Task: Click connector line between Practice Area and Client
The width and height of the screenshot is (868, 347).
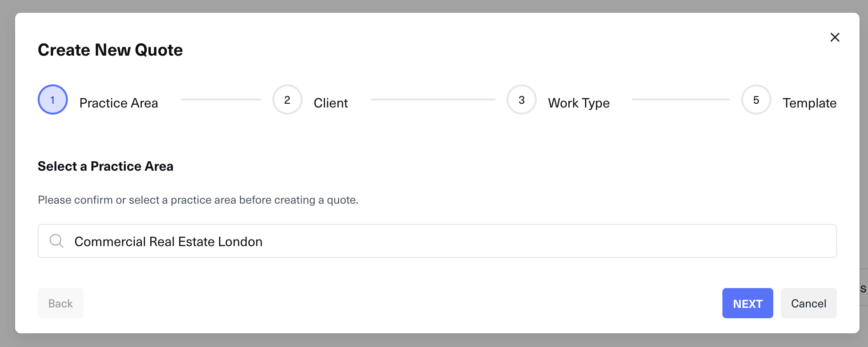Action: point(221,99)
